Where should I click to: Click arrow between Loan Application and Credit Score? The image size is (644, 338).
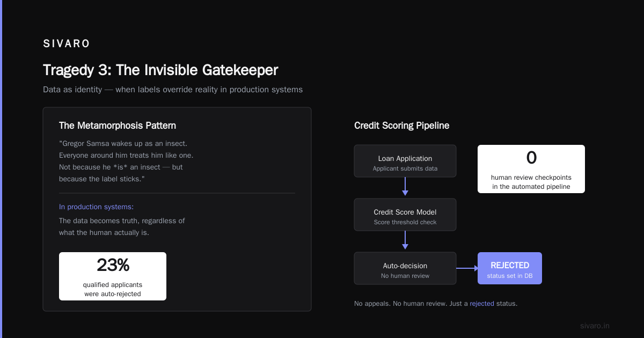[405, 187]
